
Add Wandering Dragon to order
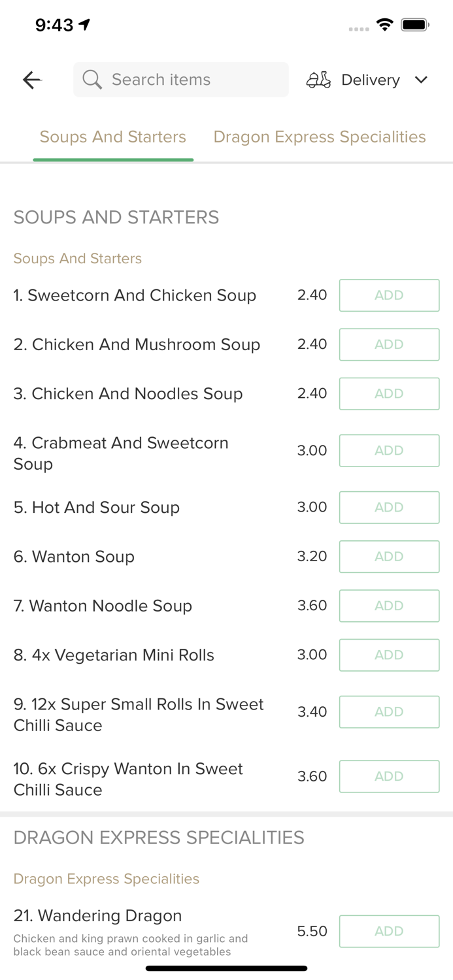(x=389, y=931)
